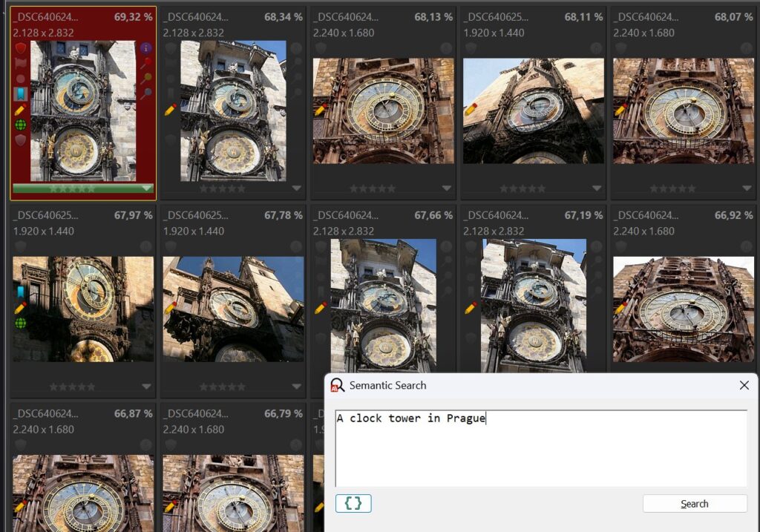Select the clock image with 69,32 % score

tap(83, 111)
